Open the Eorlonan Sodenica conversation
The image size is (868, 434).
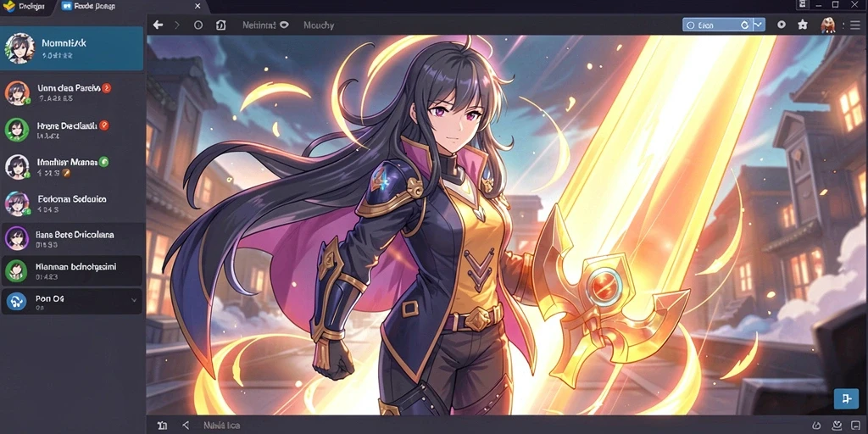click(x=72, y=203)
